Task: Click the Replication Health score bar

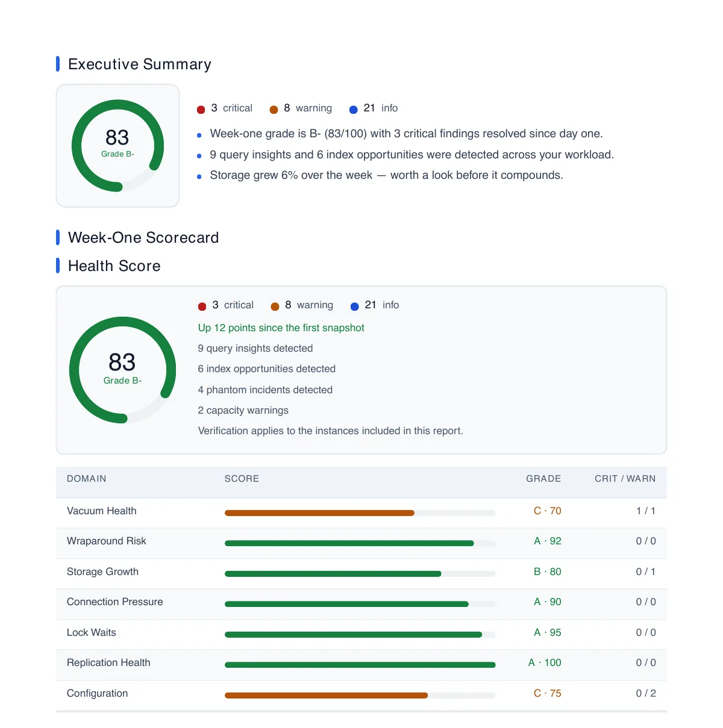Action: pos(360,665)
